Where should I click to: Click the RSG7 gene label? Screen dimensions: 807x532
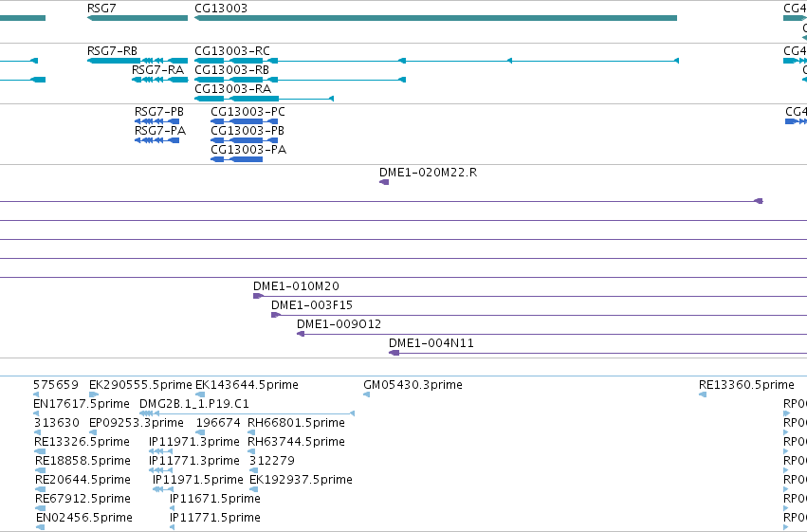click(x=101, y=9)
